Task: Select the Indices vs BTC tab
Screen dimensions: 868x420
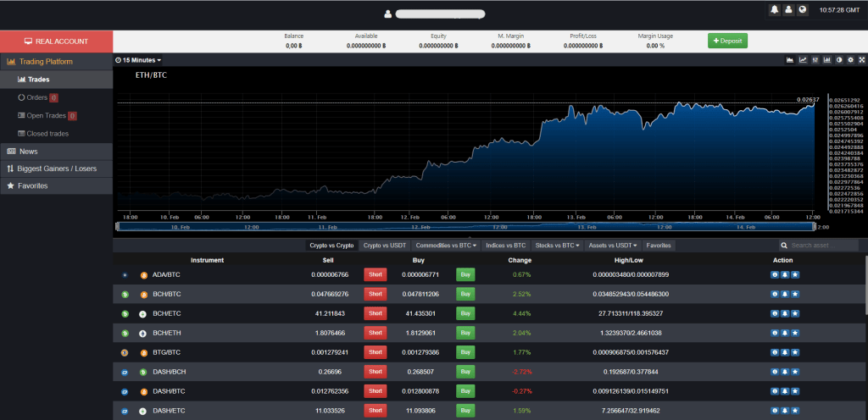Action: pyautogui.click(x=505, y=245)
